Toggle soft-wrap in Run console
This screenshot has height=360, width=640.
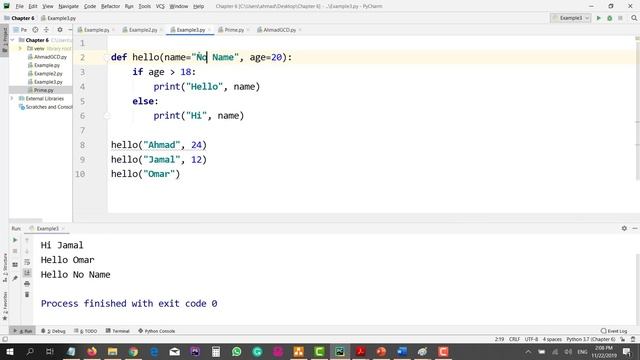27,262
